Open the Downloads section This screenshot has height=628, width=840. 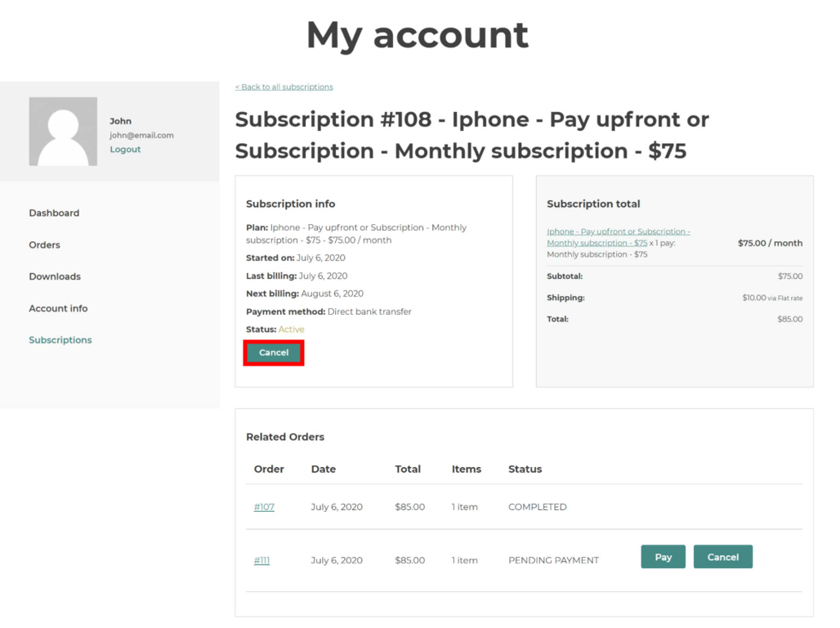[54, 276]
